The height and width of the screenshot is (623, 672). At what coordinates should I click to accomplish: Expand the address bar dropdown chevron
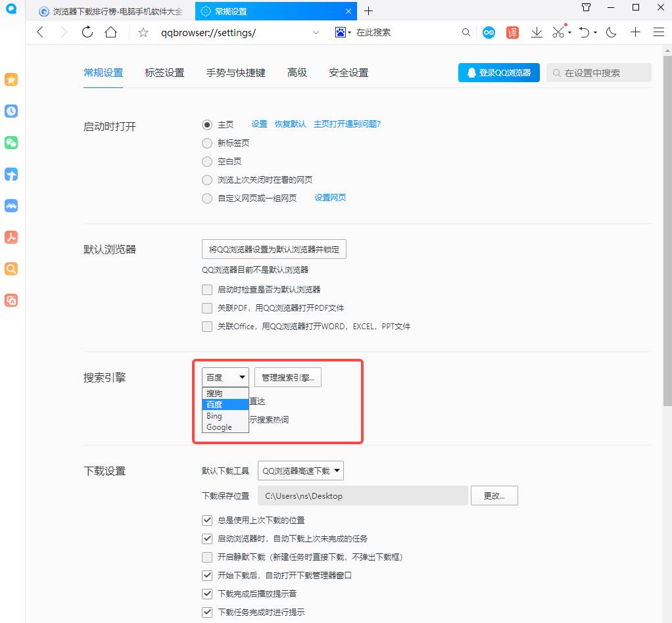(x=316, y=33)
